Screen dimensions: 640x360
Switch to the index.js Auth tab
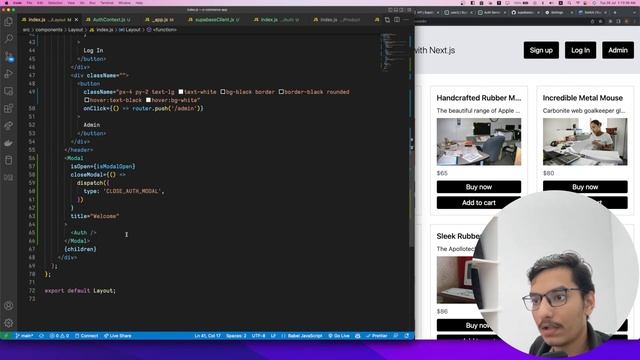point(276,20)
